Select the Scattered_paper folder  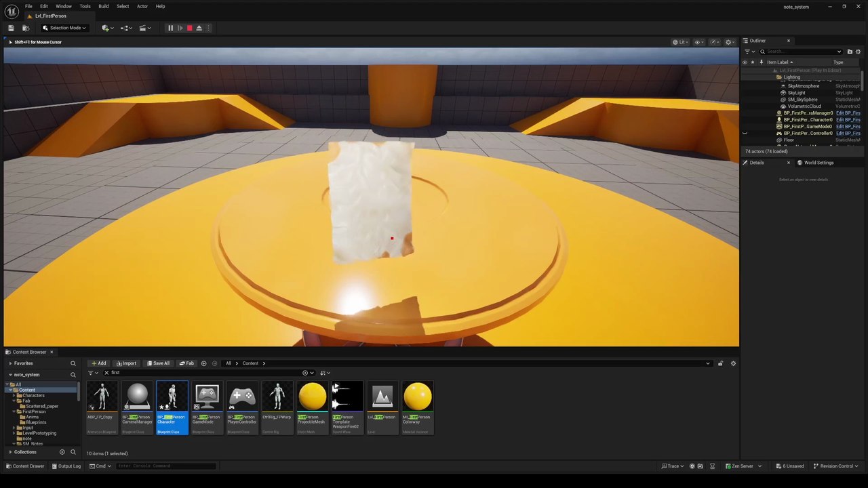[42, 407]
